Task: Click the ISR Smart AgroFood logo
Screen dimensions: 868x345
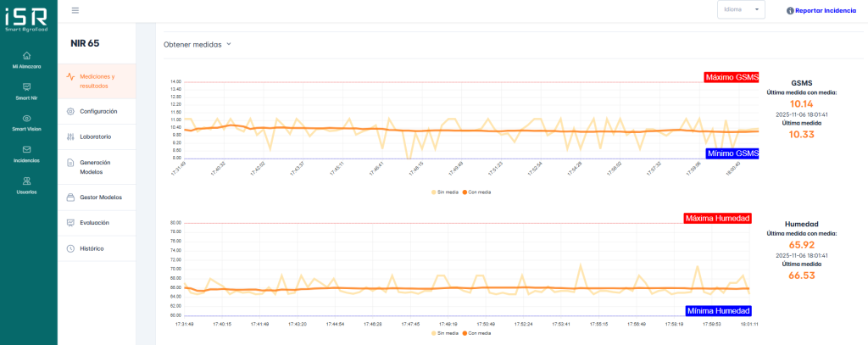Action: [26, 19]
